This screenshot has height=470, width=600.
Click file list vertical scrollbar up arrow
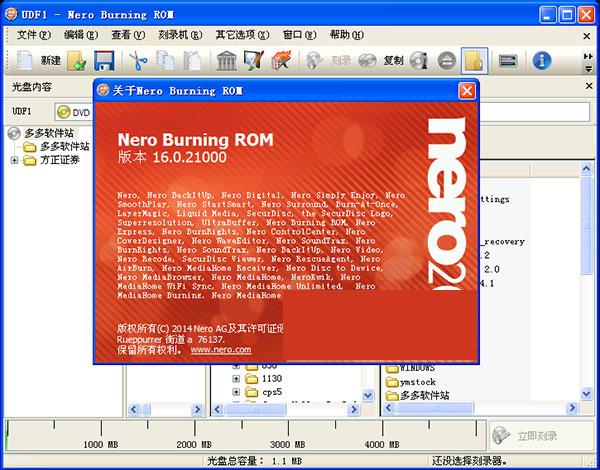[586, 169]
